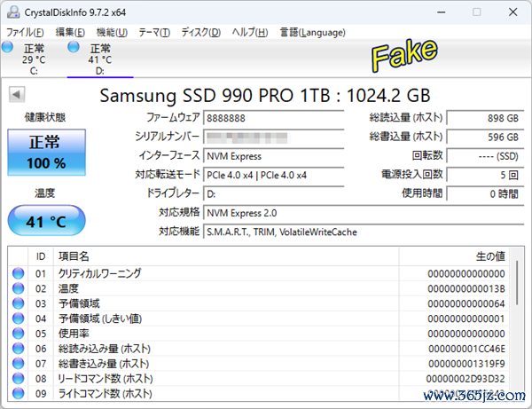The width and height of the screenshot is (532, 409).
Task: Click the interface field NVM Express
Action: (x=273, y=156)
